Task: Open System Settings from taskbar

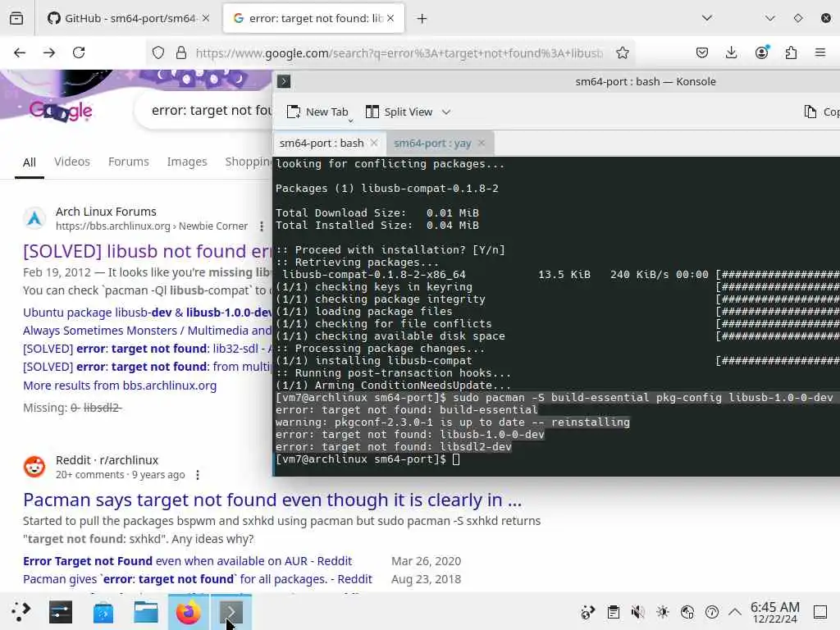Action: tap(61, 612)
